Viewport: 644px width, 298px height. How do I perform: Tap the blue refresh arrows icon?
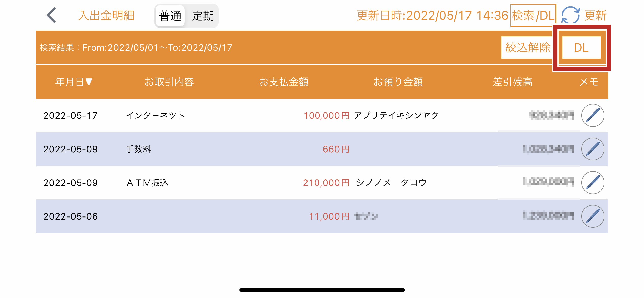570,15
